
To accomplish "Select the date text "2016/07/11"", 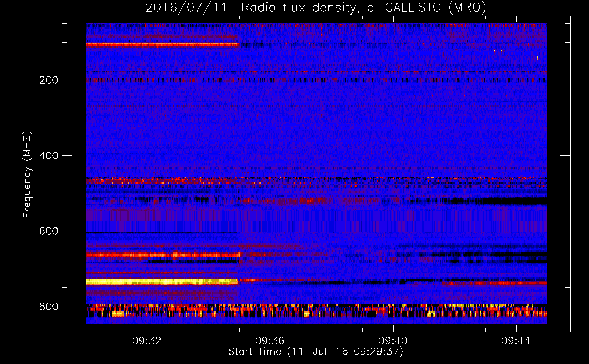I will pyautogui.click(x=186, y=8).
